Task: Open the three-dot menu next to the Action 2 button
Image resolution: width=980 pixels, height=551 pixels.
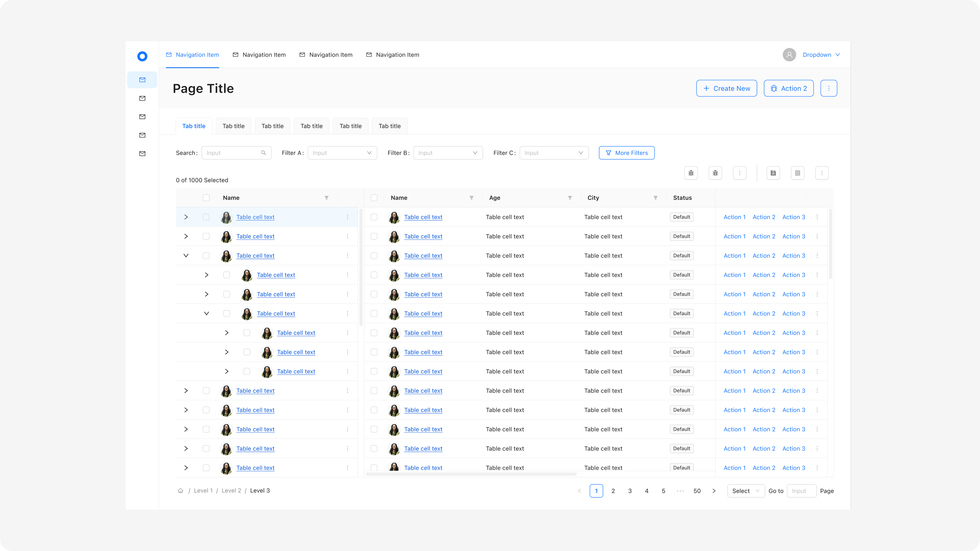Action: point(829,88)
